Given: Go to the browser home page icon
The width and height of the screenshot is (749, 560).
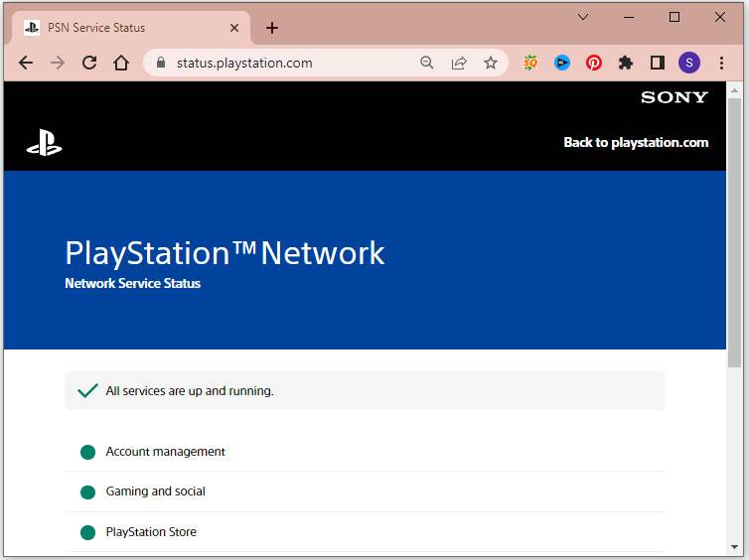Looking at the screenshot, I should [x=121, y=63].
